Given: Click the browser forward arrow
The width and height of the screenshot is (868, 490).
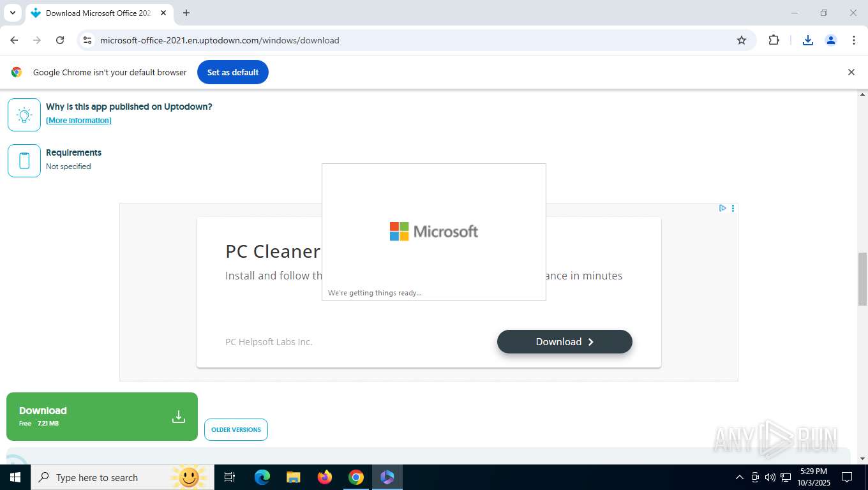Looking at the screenshot, I should (x=37, y=40).
